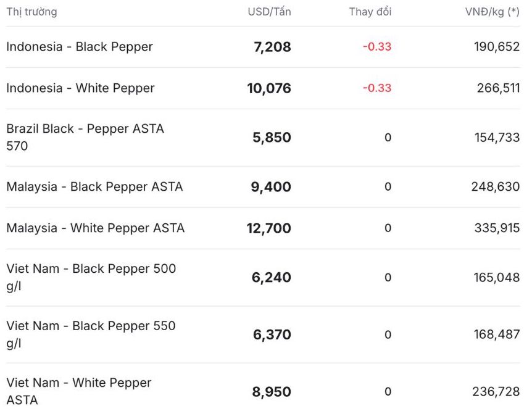Click the Thay đổi column header
The image size is (532, 411).
(x=370, y=12)
